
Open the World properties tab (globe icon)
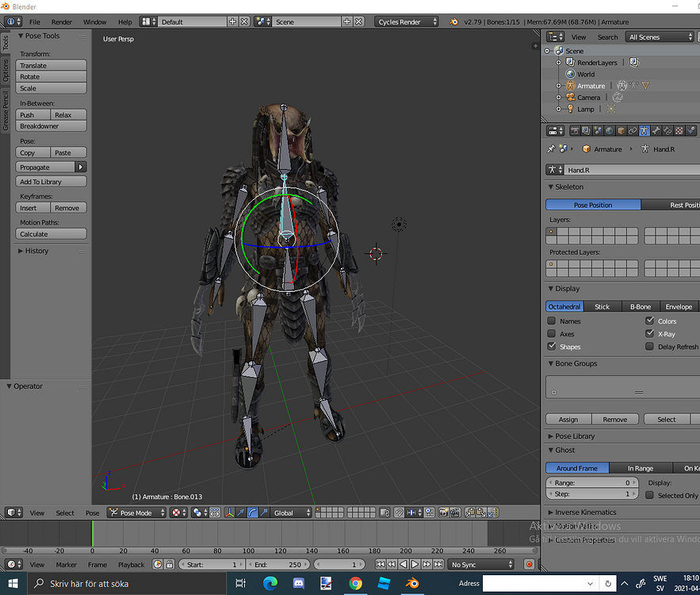click(610, 130)
